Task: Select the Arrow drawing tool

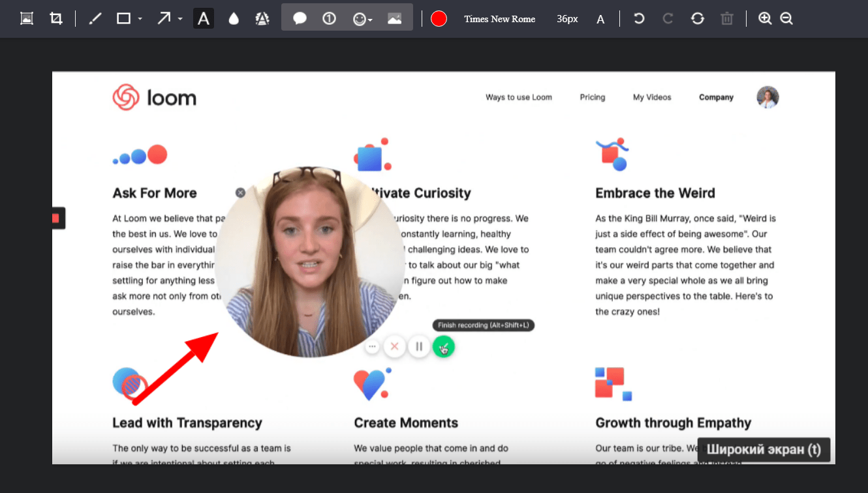Action: click(164, 18)
